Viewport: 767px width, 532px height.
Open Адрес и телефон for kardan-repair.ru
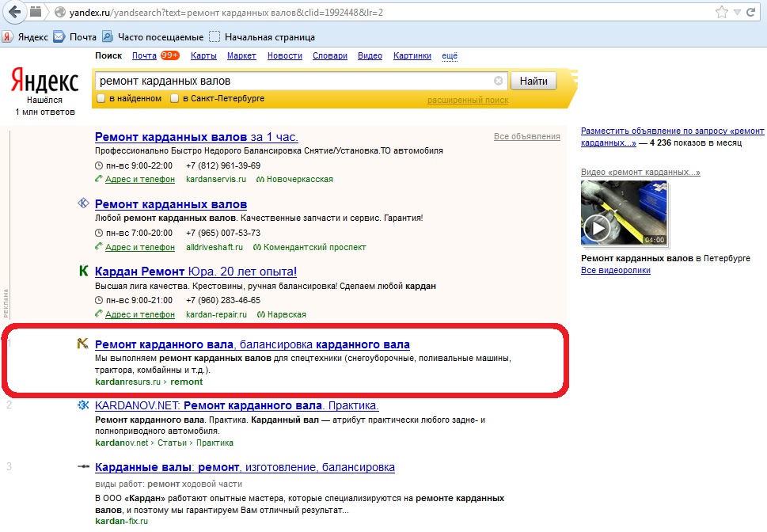coord(140,315)
